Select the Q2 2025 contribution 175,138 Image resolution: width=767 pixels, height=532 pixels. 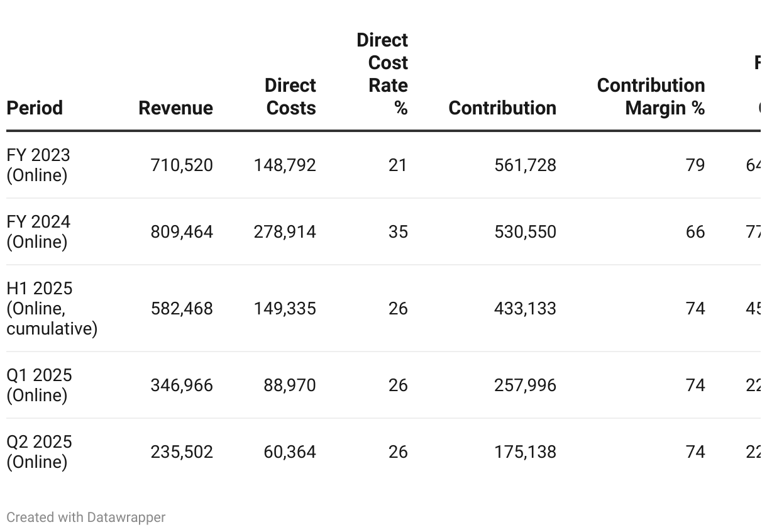(525, 452)
